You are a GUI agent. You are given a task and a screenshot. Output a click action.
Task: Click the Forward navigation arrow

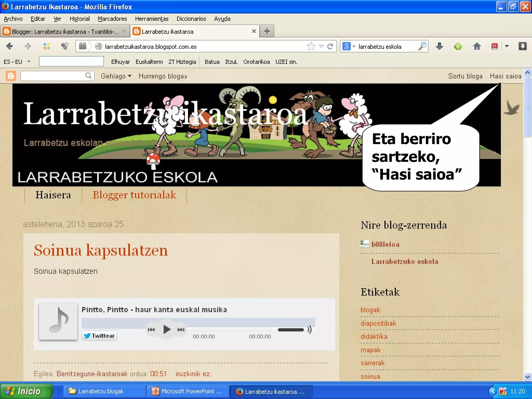pyautogui.click(x=28, y=46)
